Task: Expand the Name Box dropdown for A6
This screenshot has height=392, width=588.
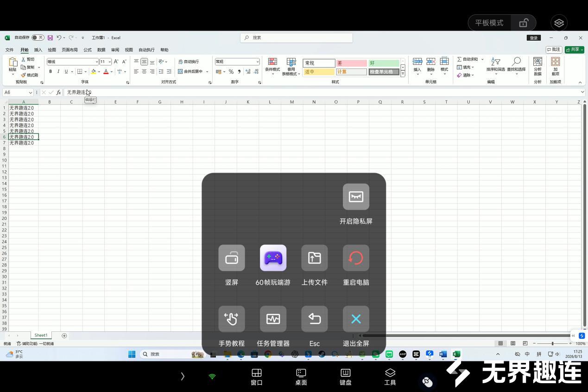Action: click(x=31, y=93)
